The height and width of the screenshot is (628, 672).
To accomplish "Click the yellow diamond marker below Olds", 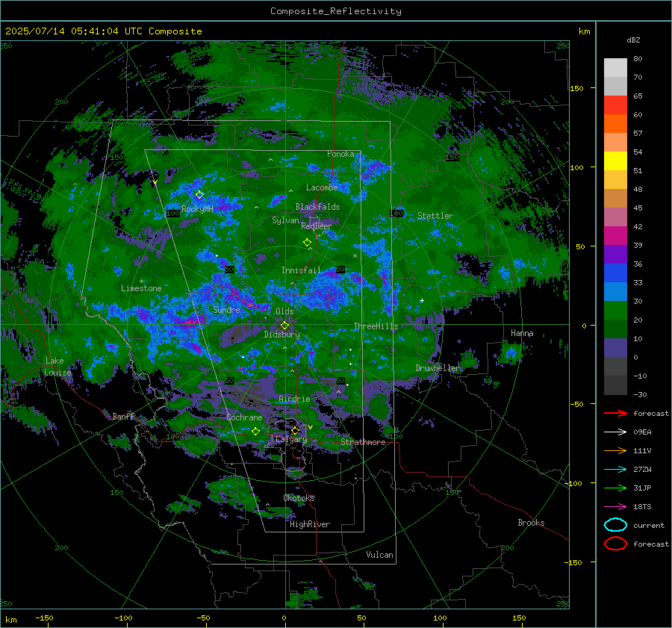I will [284, 326].
